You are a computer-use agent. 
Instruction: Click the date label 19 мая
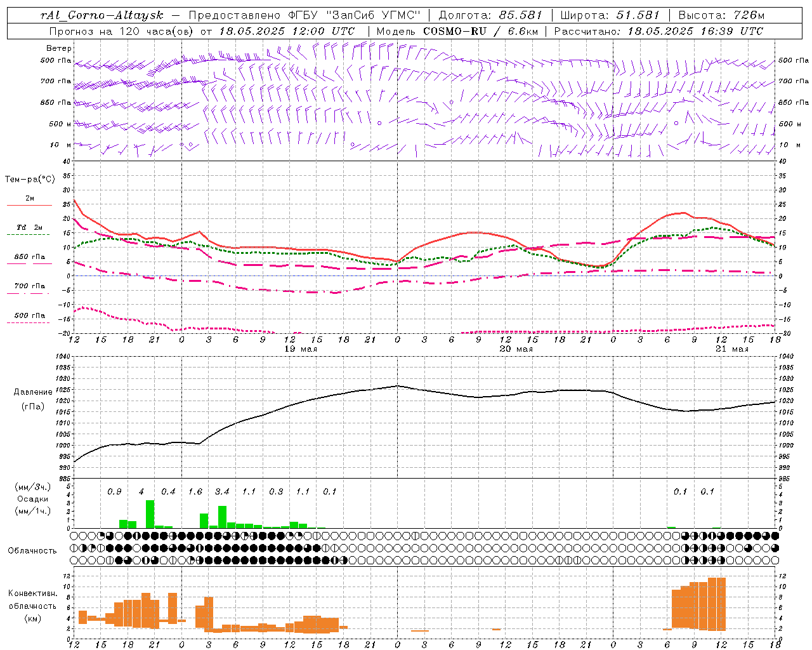pyautogui.click(x=301, y=349)
